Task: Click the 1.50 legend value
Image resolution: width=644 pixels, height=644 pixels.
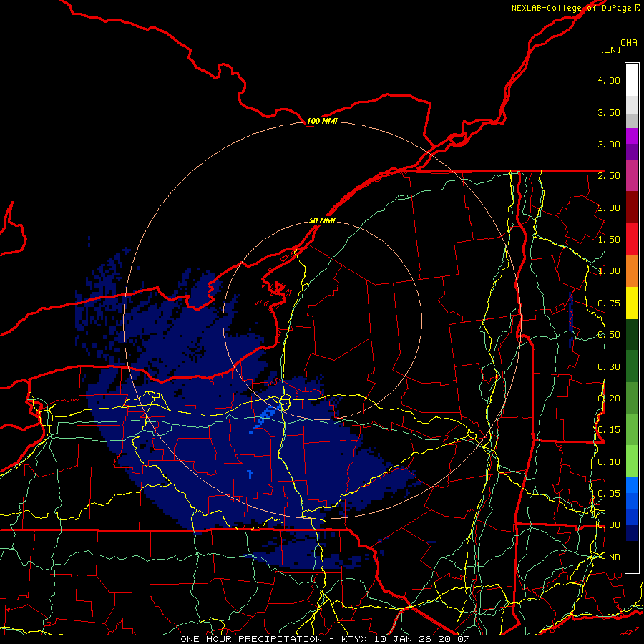Action: 609,240
